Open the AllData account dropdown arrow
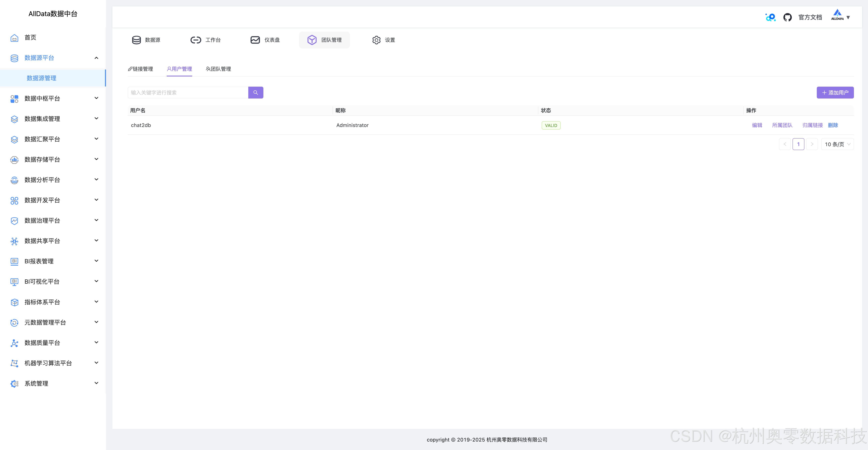 pyautogui.click(x=848, y=17)
